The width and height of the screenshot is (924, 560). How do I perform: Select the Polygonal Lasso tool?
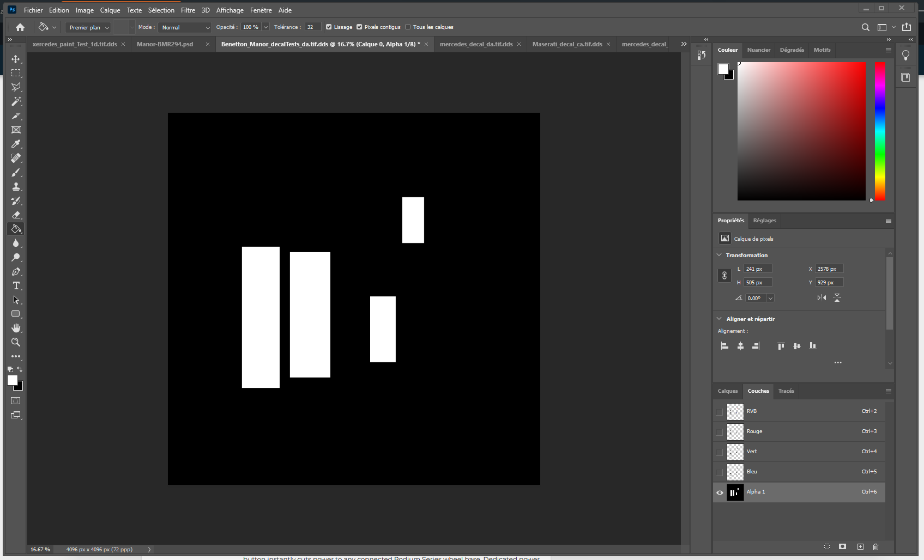coord(16,87)
